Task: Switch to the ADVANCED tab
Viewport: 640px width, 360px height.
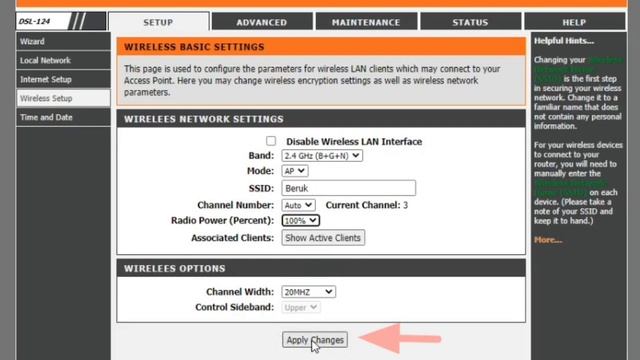Action: coord(262,22)
